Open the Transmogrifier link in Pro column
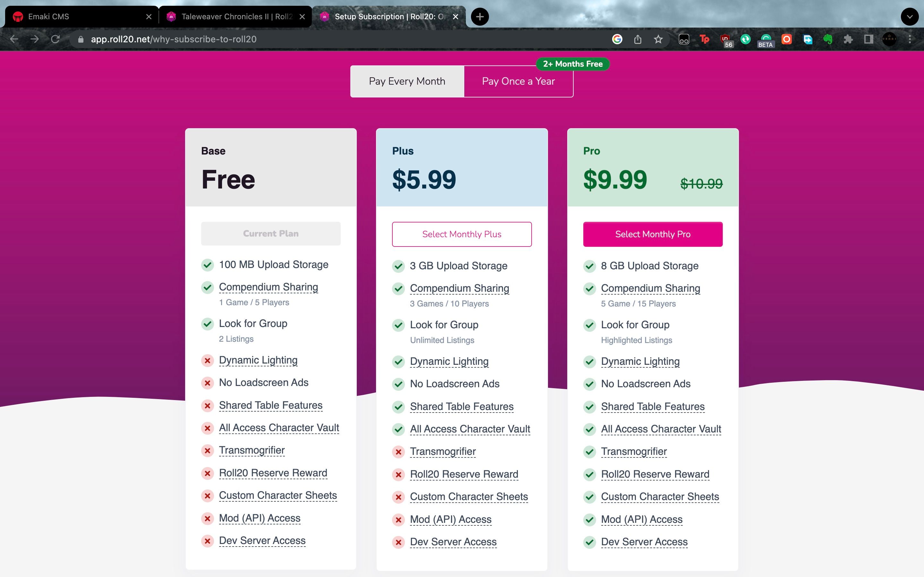924x577 pixels. pyautogui.click(x=634, y=451)
